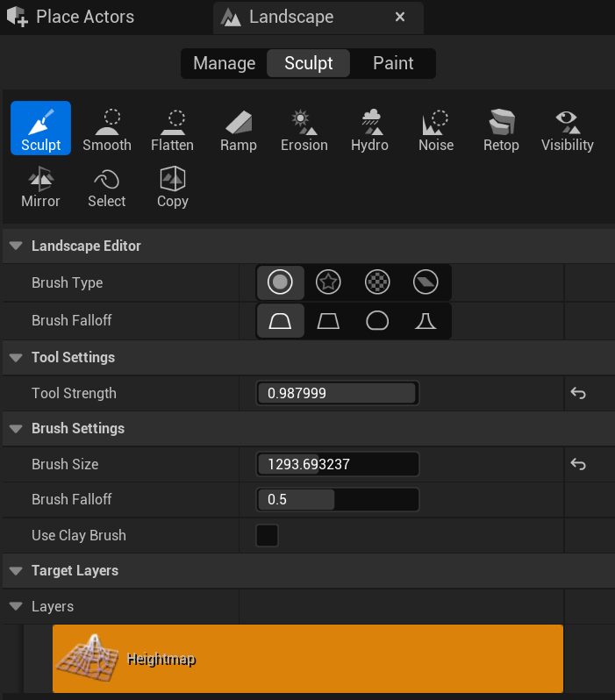The height and width of the screenshot is (700, 615).
Task: Choose the Spherical brush falloff option
Action: point(377,321)
